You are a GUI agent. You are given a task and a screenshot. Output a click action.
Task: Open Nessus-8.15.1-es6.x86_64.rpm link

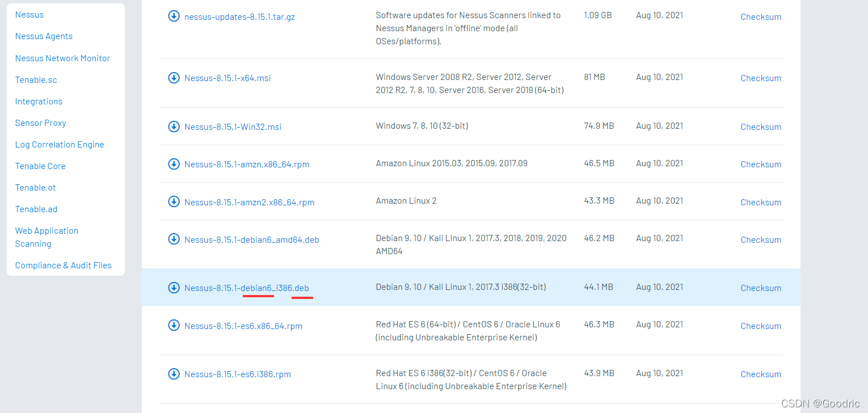[243, 326]
